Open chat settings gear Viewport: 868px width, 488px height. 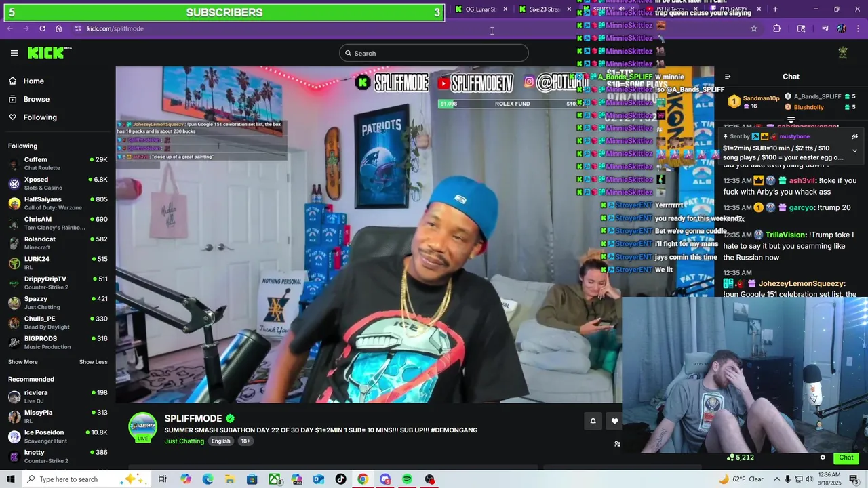pos(823,457)
